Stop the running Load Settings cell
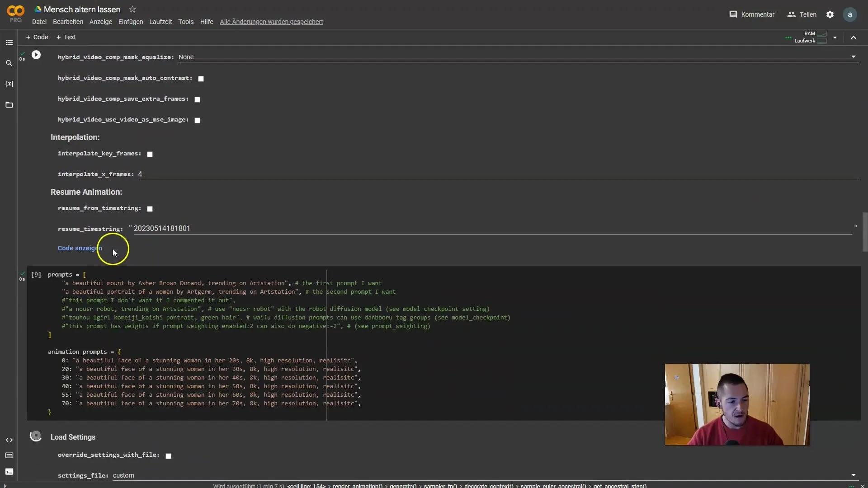The height and width of the screenshot is (488, 868). (36, 436)
